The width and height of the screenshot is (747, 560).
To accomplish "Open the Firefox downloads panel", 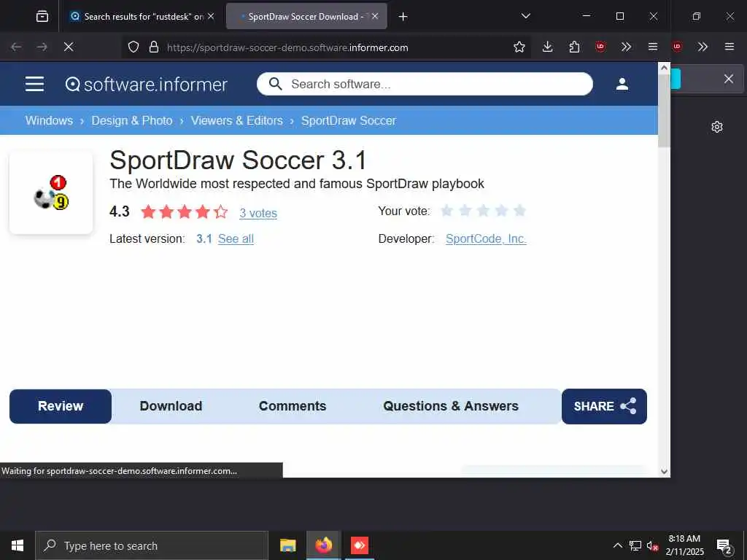I will (547, 47).
